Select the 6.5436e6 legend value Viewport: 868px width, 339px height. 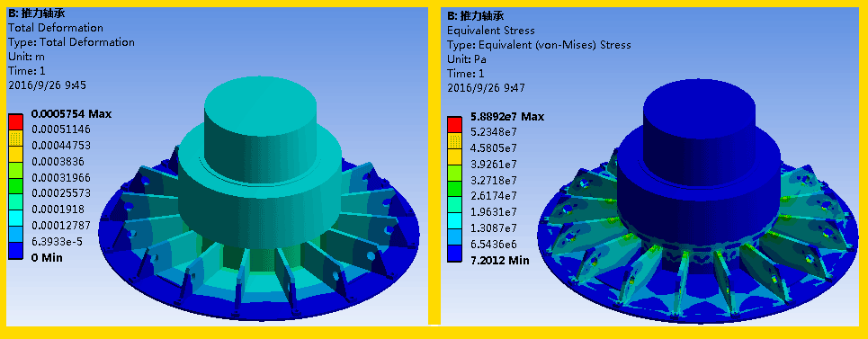coord(494,245)
